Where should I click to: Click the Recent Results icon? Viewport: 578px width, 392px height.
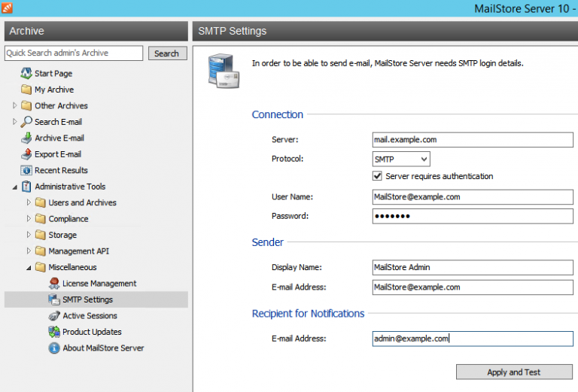coord(26,170)
